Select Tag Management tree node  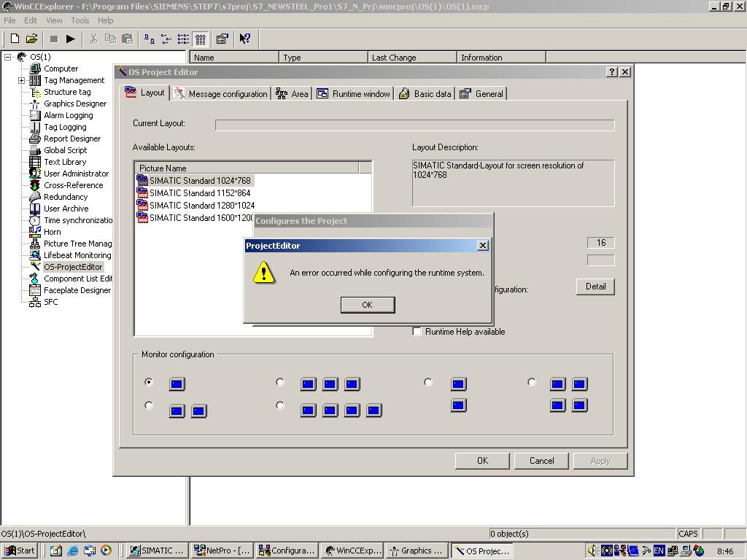click(x=74, y=80)
